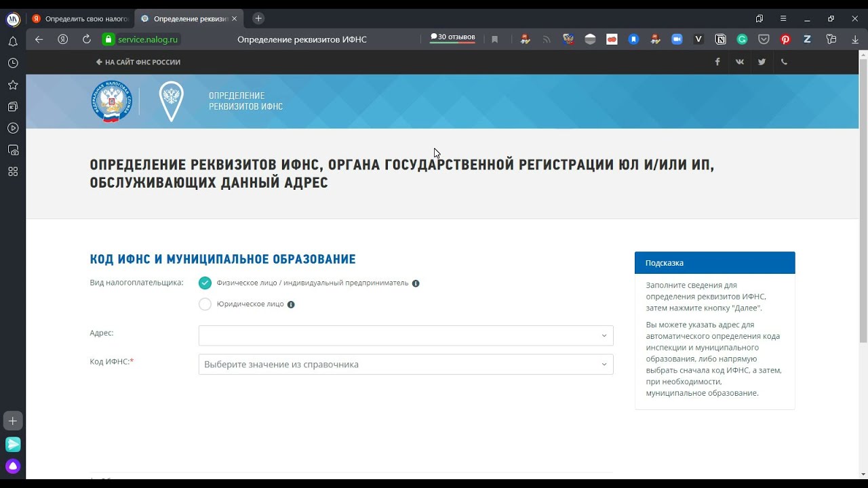This screenshot has height=488, width=868.
Task: Click the FNS Russia emblem logo
Action: [x=111, y=101]
